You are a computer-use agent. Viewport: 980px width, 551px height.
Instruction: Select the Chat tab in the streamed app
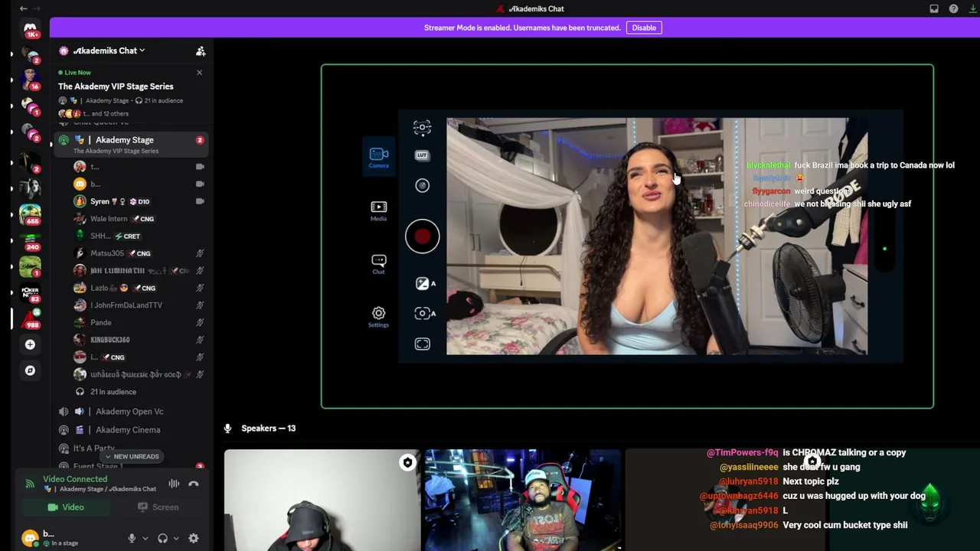379,264
